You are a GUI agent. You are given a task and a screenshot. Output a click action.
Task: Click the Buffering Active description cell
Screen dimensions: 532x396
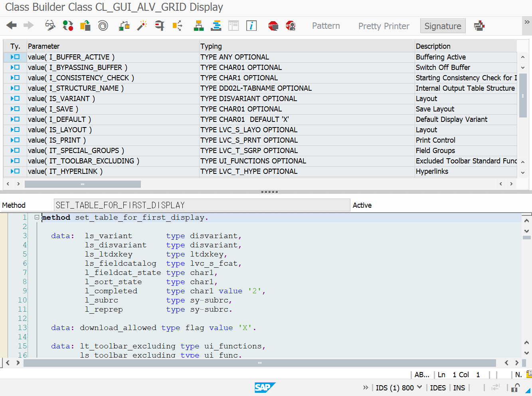[466, 57]
